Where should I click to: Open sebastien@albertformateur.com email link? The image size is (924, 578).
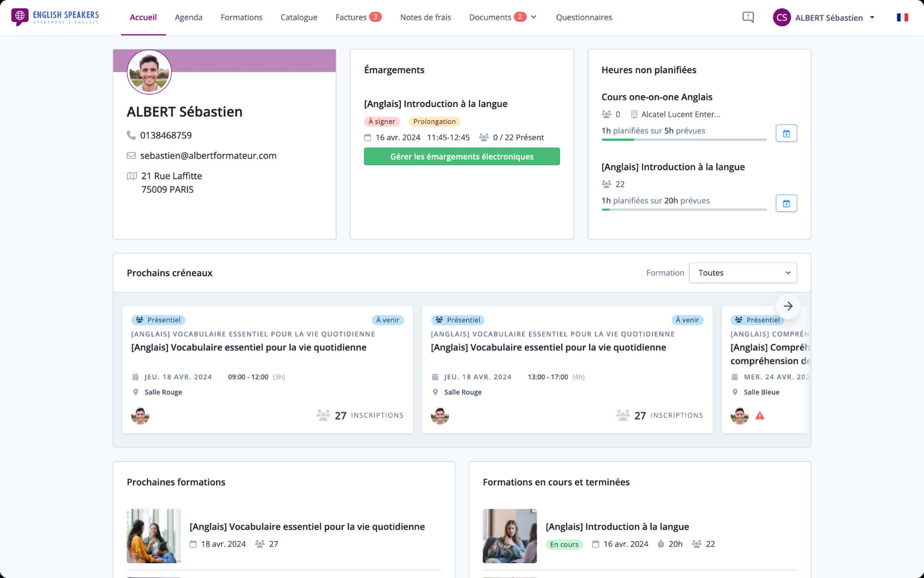208,156
